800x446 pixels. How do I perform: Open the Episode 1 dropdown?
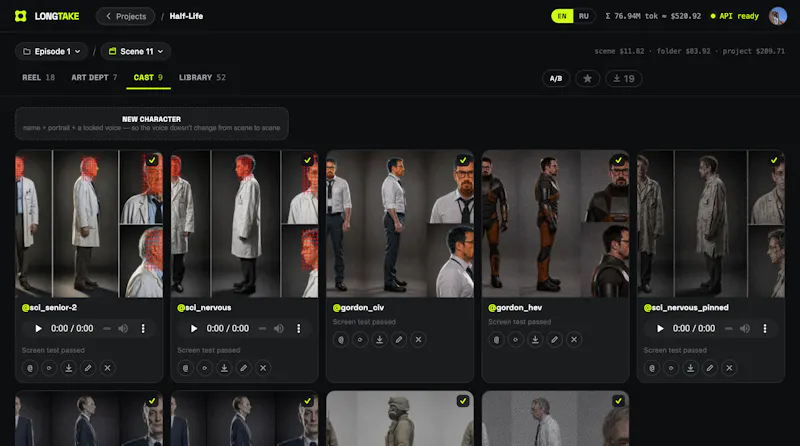pos(52,52)
